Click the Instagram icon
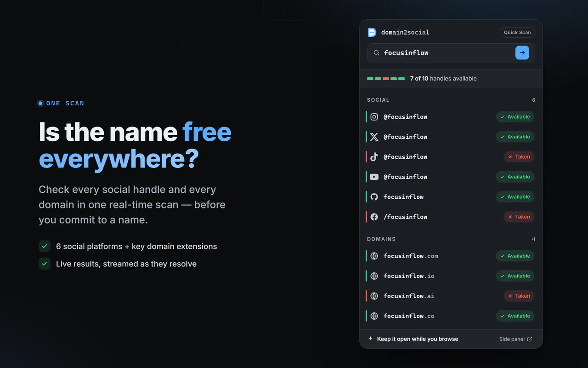Image resolution: width=588 pixels, height=368 pixels. 374,117
